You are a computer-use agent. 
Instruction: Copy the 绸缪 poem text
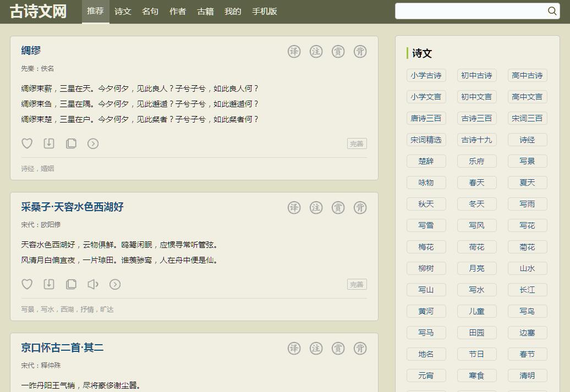click(71, 143)
